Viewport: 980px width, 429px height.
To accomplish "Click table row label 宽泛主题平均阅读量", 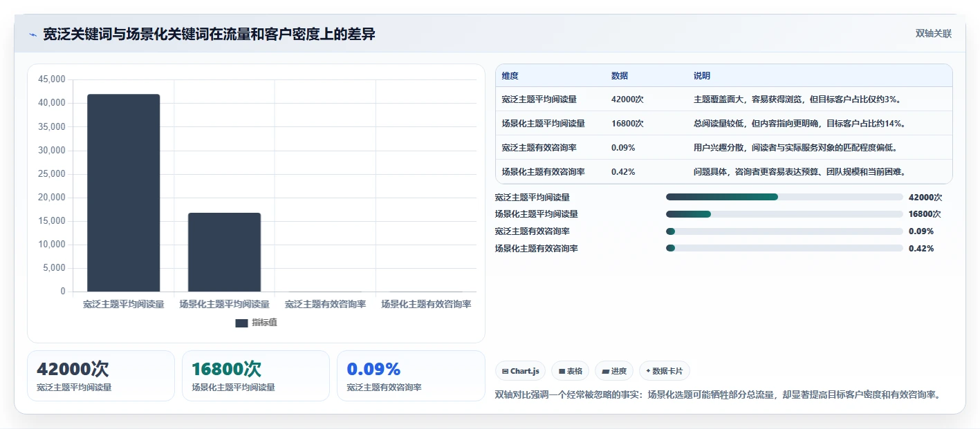I will point(539,99).
